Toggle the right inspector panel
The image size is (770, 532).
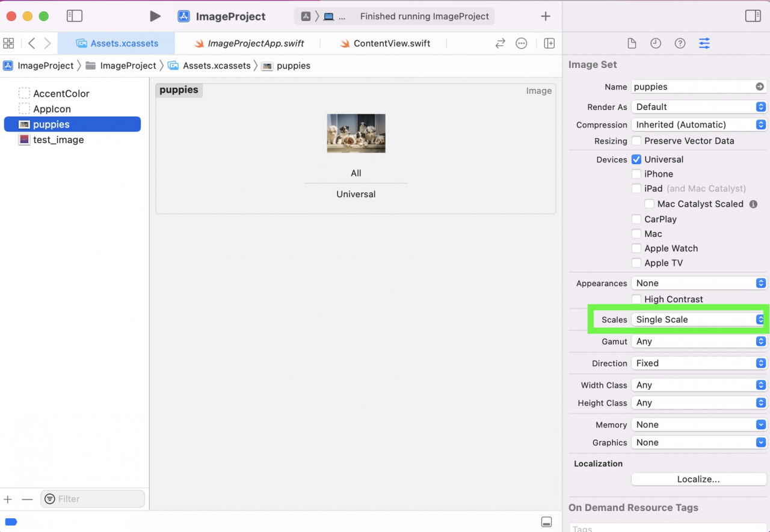(x=753, y=16)
